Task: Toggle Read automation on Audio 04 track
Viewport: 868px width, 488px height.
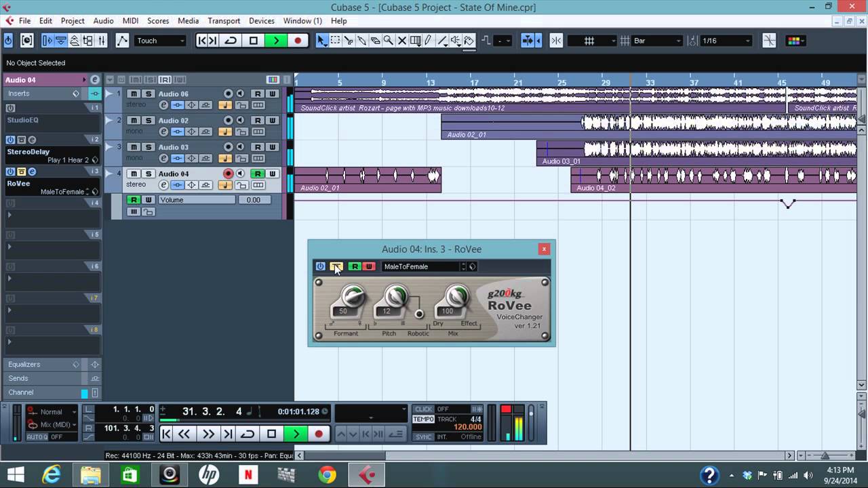Action: [x=258, y=174]
